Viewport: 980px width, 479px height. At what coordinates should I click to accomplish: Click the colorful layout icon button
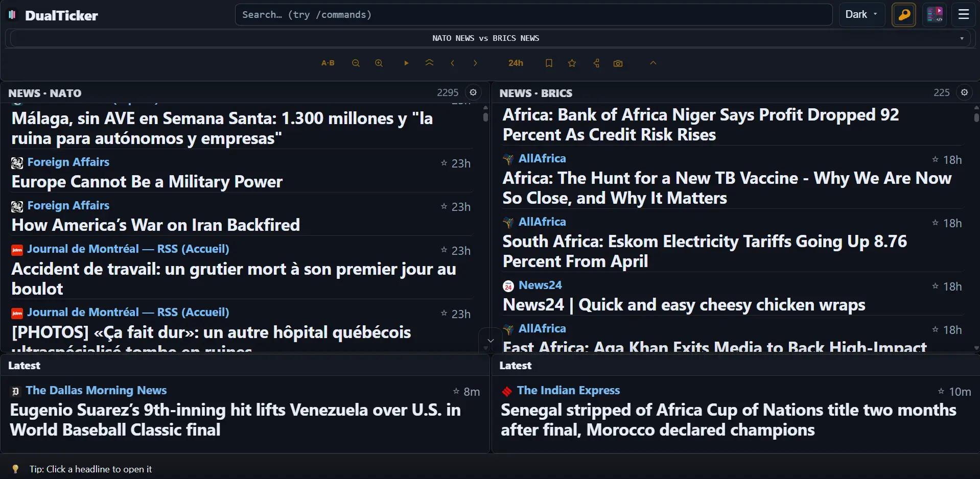[x=935, y=14]
